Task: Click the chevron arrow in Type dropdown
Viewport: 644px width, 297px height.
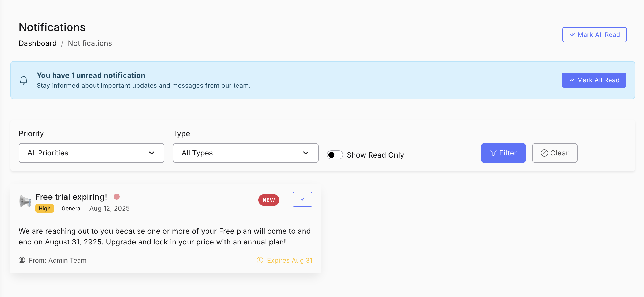Action: 306,153
